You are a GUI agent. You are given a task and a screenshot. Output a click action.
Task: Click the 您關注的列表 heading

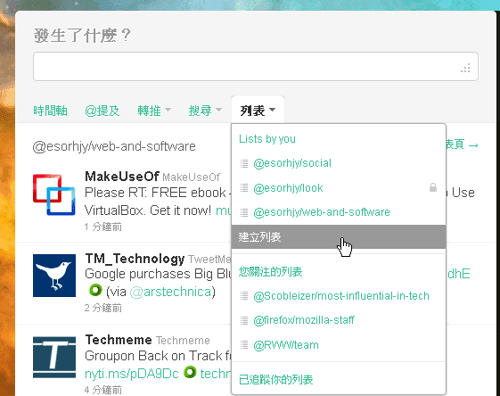tap(270, 272)
